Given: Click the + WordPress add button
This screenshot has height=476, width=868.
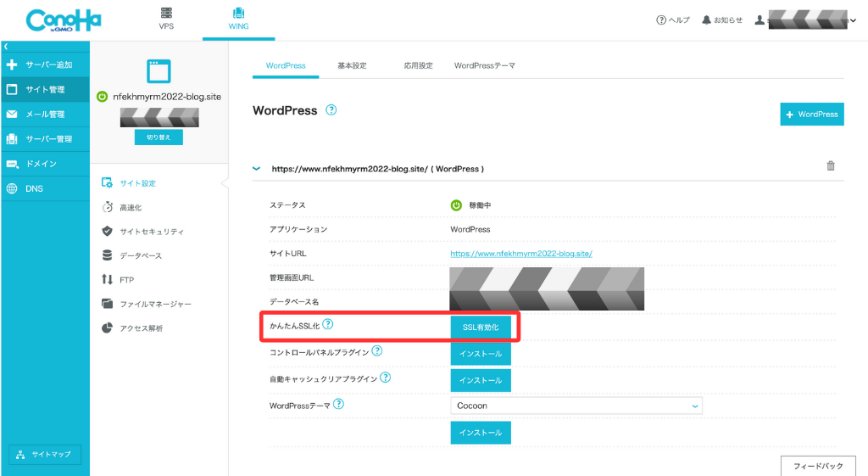Looking at the screenshot, I should coord(812,115).
